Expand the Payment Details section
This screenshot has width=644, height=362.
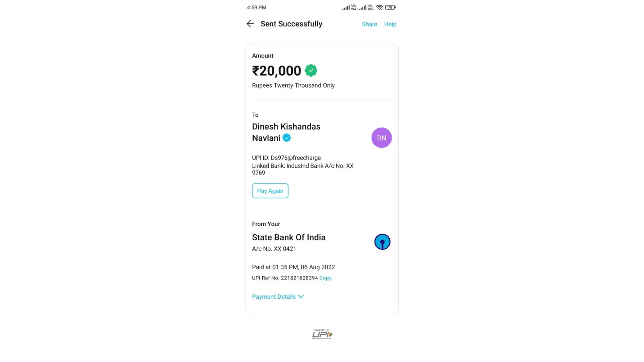pyautogui.click(x=274, y=297)
